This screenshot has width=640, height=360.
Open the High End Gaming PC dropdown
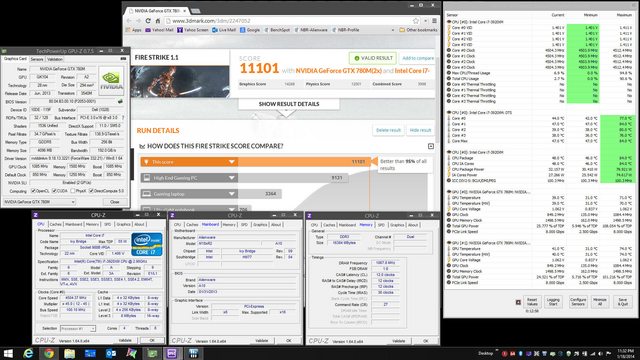[231, 178]
